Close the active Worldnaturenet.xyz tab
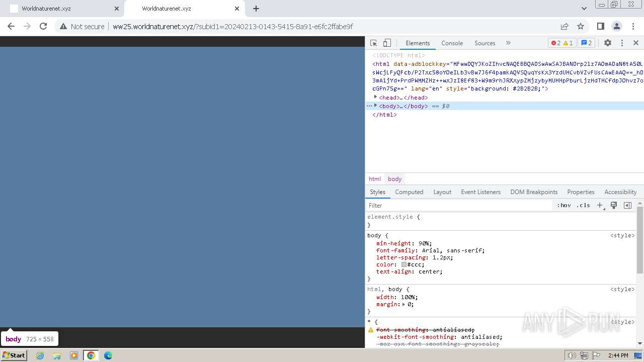The width and height of the screenshot is (644, 362). point(237,9)
